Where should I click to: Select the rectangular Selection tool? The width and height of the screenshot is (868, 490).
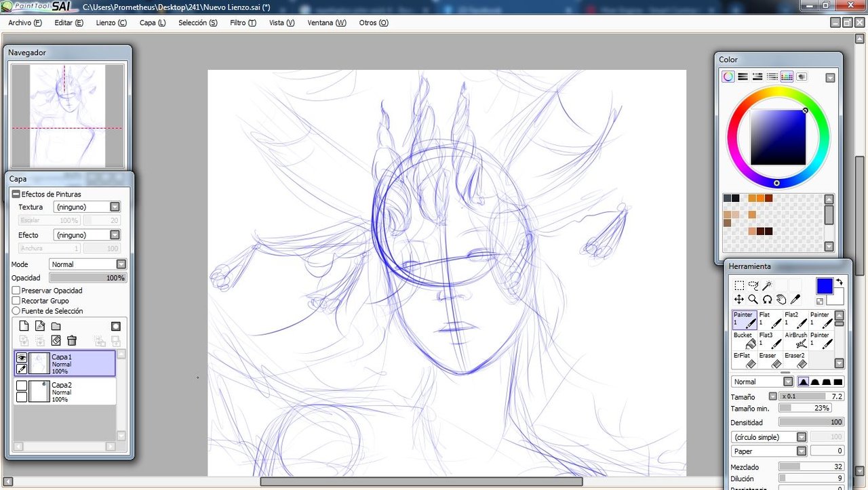pos(739,286)
